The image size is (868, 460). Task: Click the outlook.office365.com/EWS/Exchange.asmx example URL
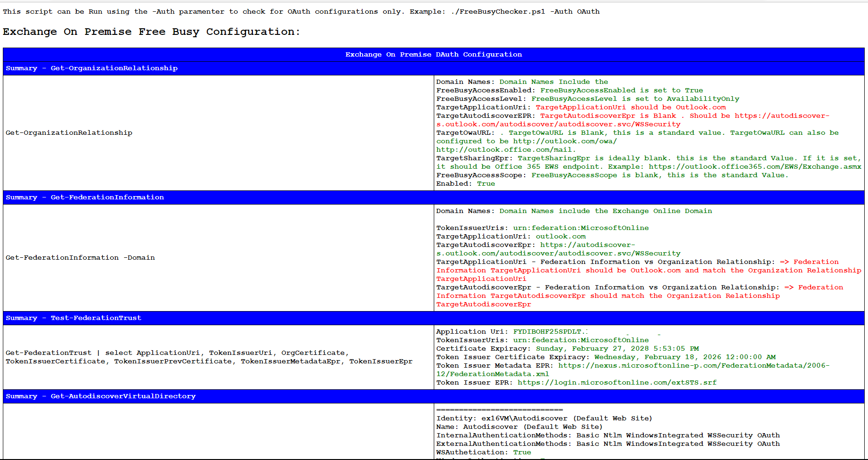pyautogui.click(x=754, y=167)
